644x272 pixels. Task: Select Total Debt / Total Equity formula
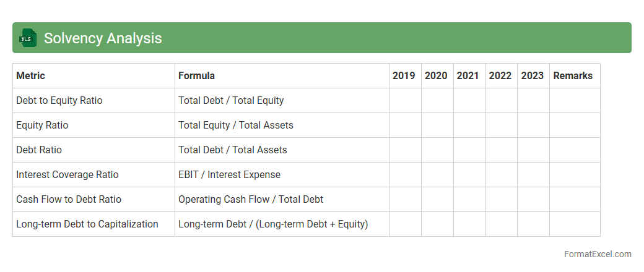coord(231,101)
